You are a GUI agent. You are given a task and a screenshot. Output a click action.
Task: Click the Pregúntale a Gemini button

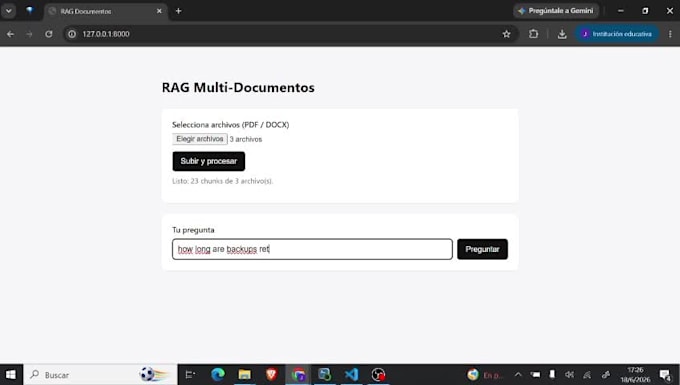[x=556, y=11]
